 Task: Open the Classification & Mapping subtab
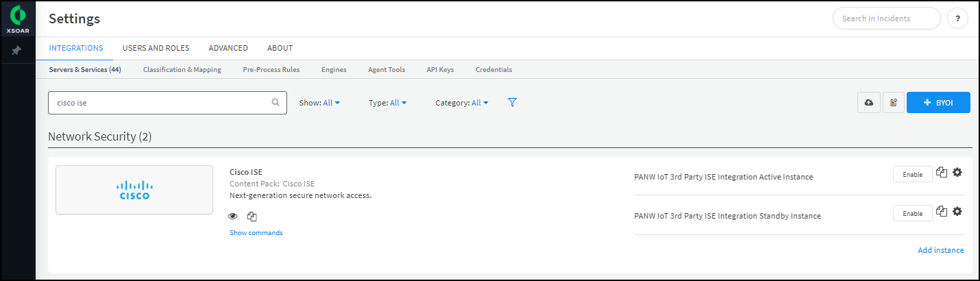pos(182,69)
